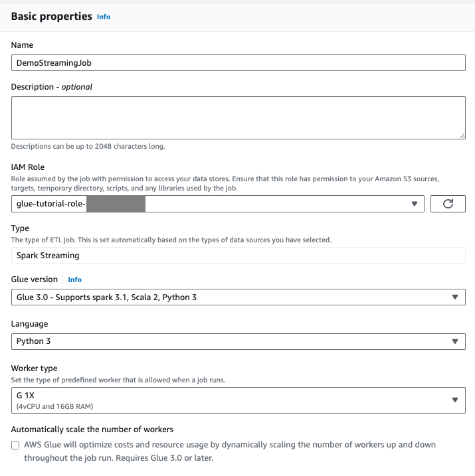Expand the G 1X Worker type dropdown
Viewport: 475px width, 476px height.
point(233,400)
